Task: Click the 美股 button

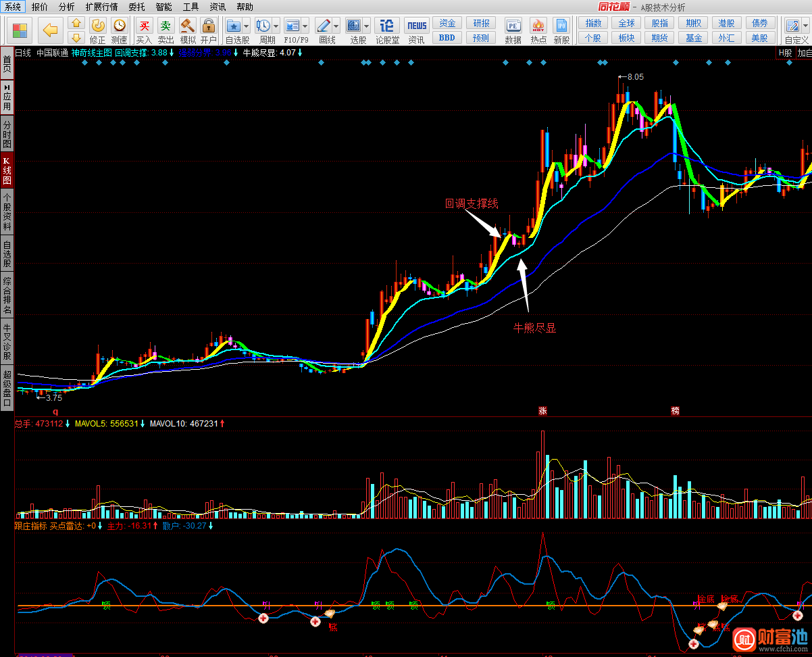Action: pos(761,38)
